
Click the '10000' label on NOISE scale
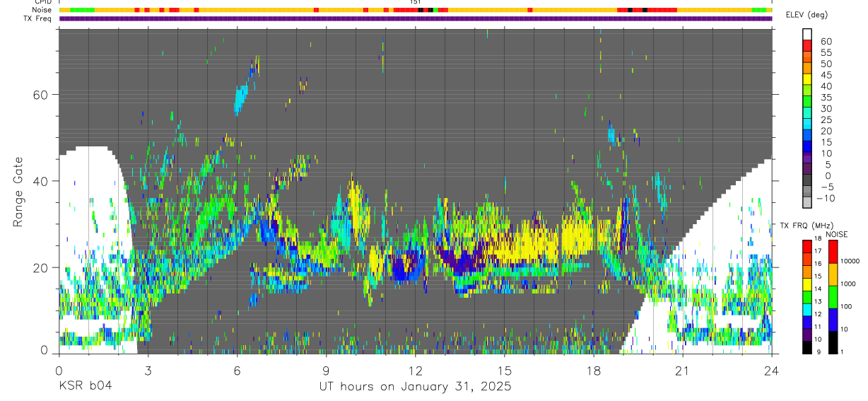851,261
